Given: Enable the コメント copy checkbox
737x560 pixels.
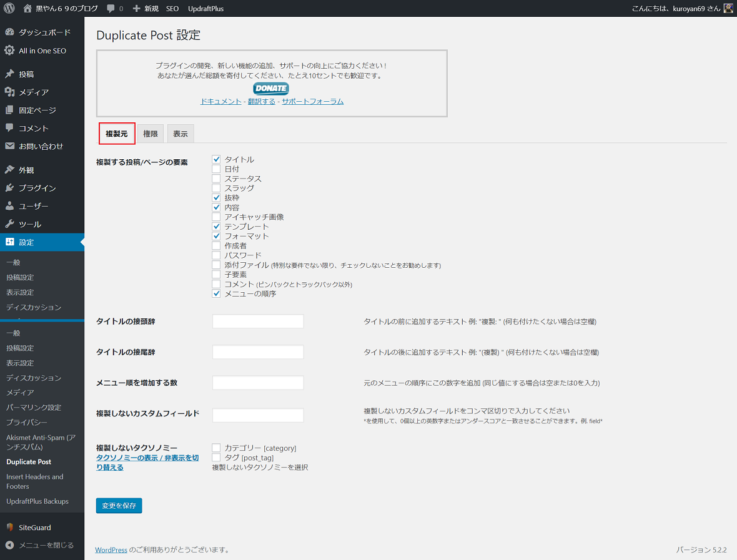Looking at the screenshot, I should pos(216,284).
